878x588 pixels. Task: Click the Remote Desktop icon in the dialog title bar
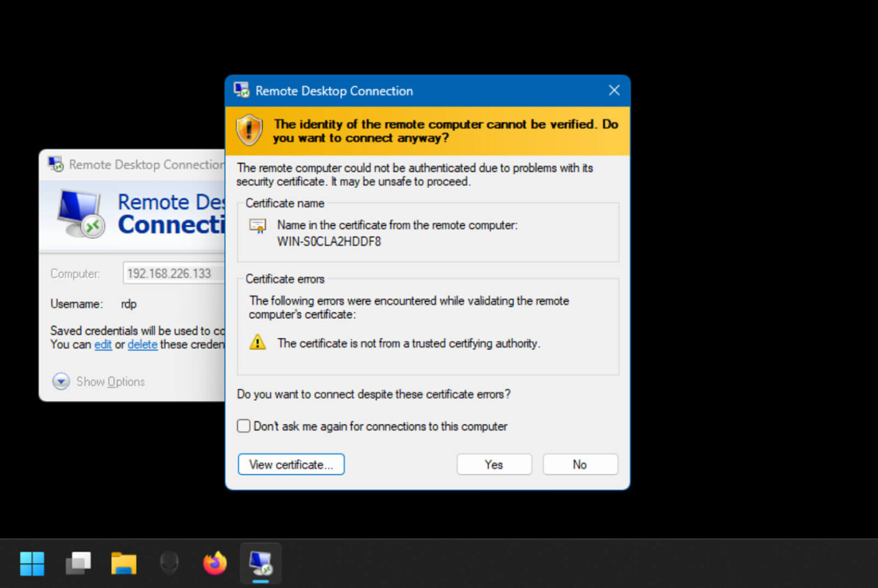(x=241, y=90)
